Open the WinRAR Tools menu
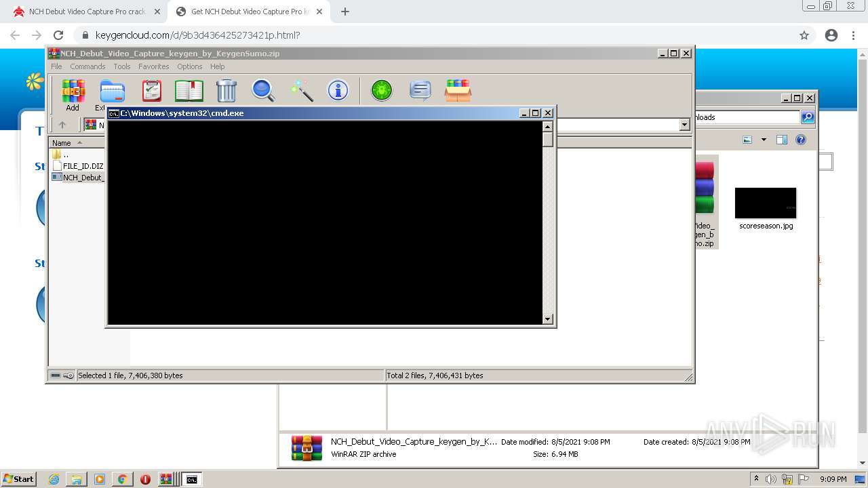Image resolution: width=868 pixels, height=488 pixels. click(x=122, y=66)
